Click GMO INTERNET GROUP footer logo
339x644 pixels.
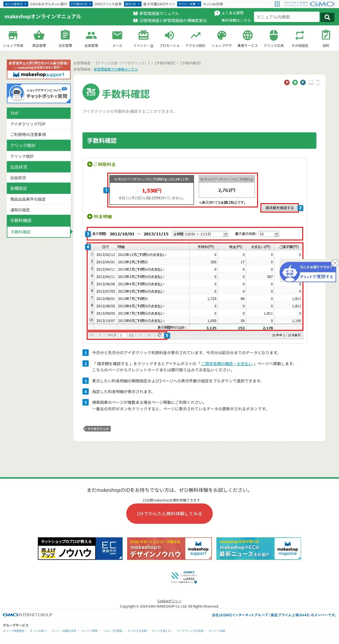[28, 615]
